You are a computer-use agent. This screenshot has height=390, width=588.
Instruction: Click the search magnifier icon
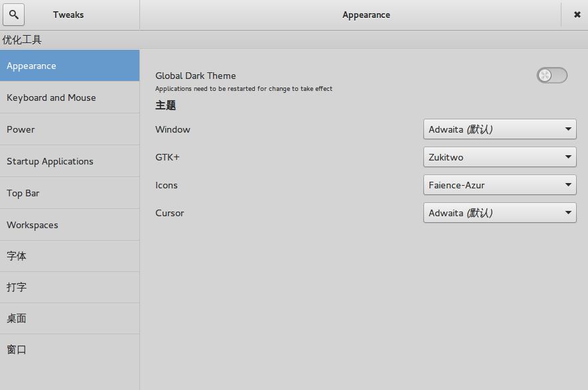pyautogui.click(x=14, y=15)
